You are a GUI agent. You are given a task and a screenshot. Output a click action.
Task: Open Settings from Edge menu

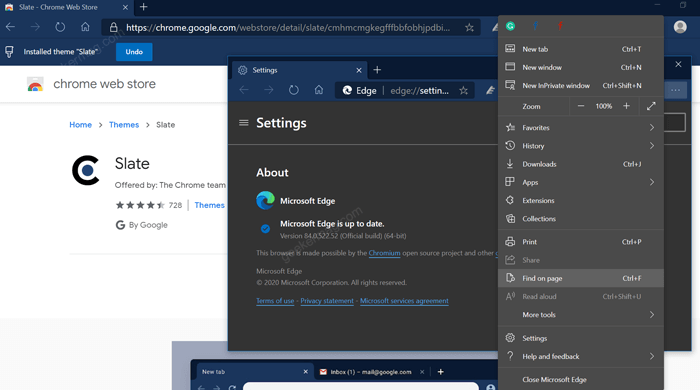pos(580,338)
